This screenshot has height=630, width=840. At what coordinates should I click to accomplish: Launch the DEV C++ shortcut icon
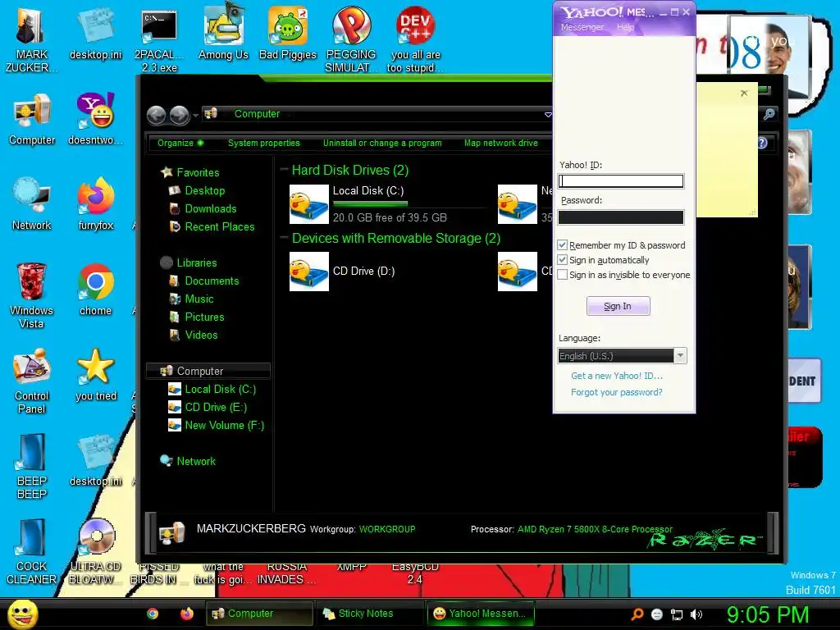(x=415, y=40)
